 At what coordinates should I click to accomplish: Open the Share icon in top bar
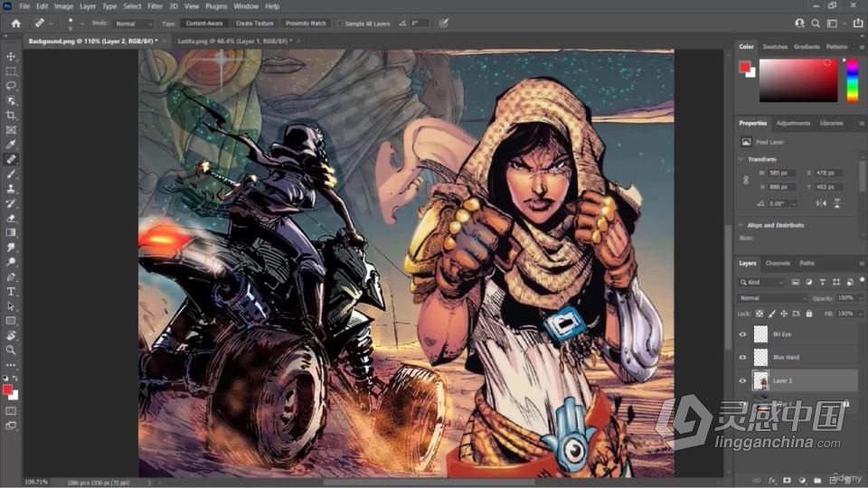point(858,23)
